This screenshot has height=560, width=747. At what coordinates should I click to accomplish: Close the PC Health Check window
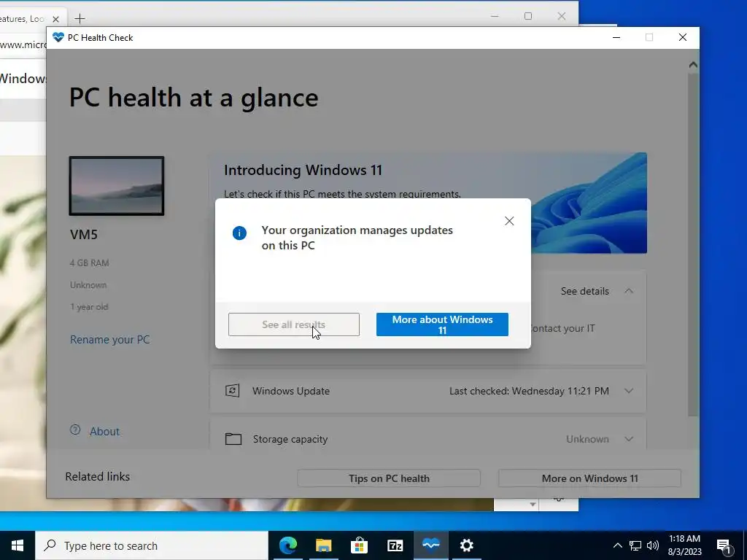(x=683, y=37)
